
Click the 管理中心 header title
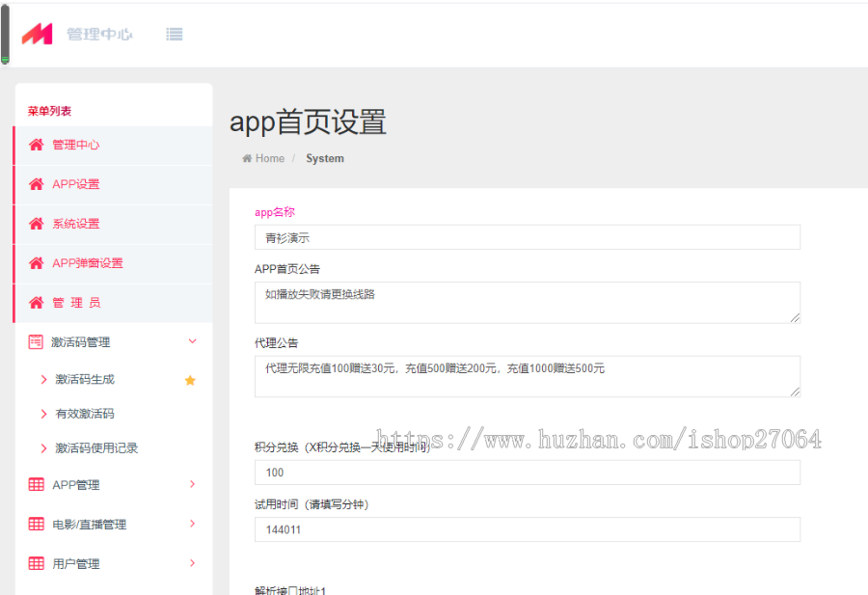point(99,35)
